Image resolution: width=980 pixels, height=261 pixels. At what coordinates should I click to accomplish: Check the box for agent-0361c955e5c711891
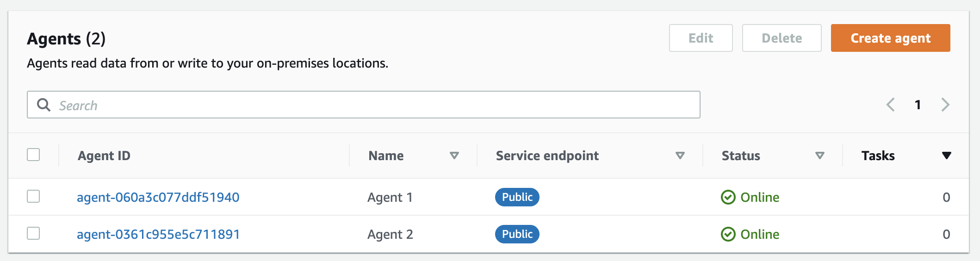click(33, 233)
